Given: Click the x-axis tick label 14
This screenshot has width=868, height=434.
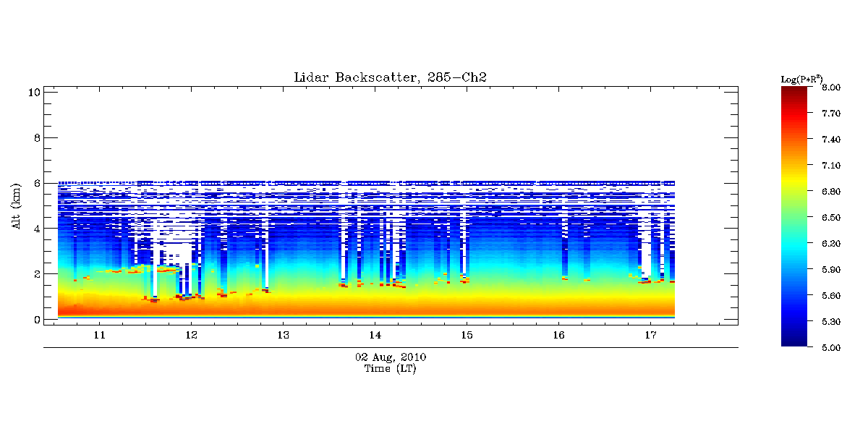Looking at the screenshot, I should (x=375, y=336).
